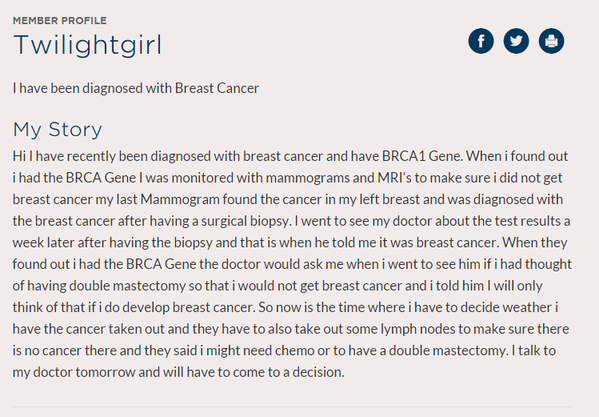Viewport: 599px width, 417px height.
Task: Select the Twilightgirl profile name heading
Action: pyautogui.click(x=87, y=45)
